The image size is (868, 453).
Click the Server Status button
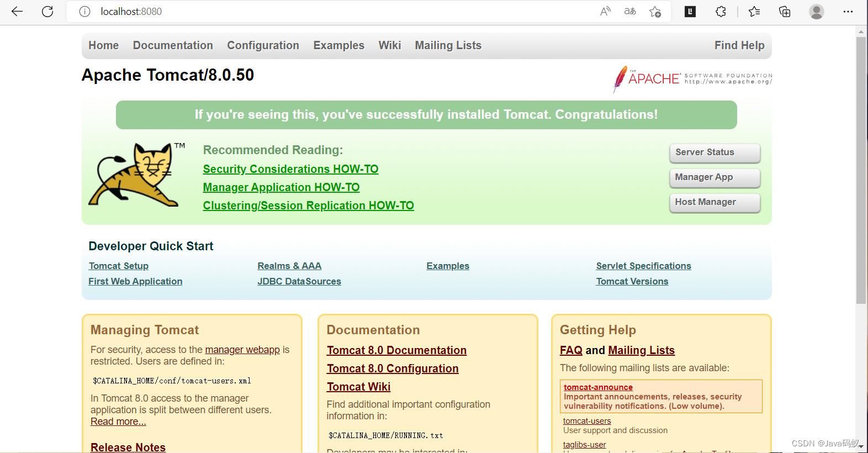click(x=715, y=152)
